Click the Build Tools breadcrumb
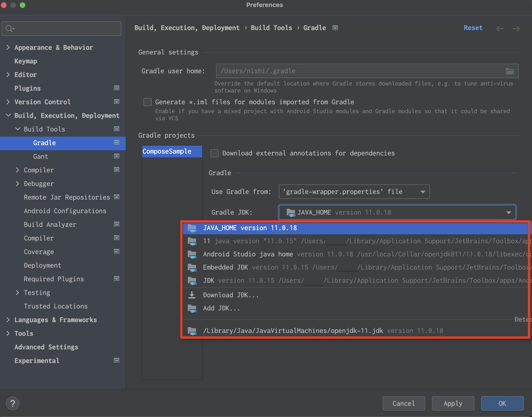This screenshot has width=532, height=417. (x=271, y=28)
